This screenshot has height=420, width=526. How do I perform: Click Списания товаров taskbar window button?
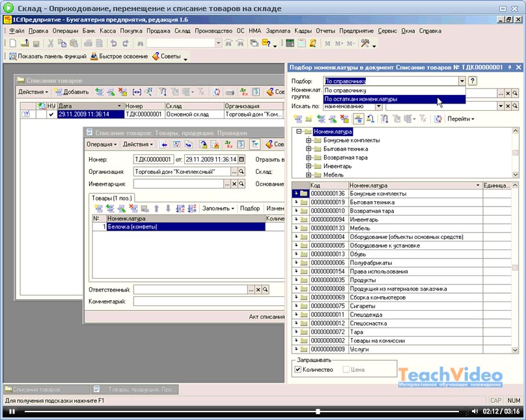tap(46, 389)
